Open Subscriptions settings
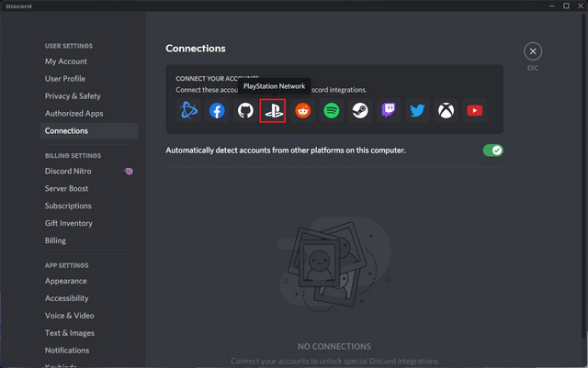 tap(89, 206)
